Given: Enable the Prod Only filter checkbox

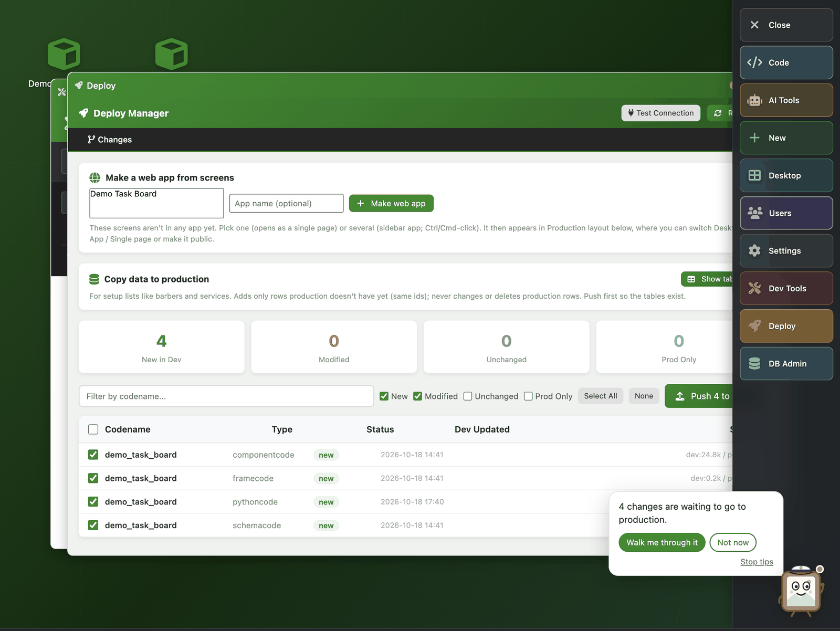Looking at the screenshot, I should tap(528, 396).
